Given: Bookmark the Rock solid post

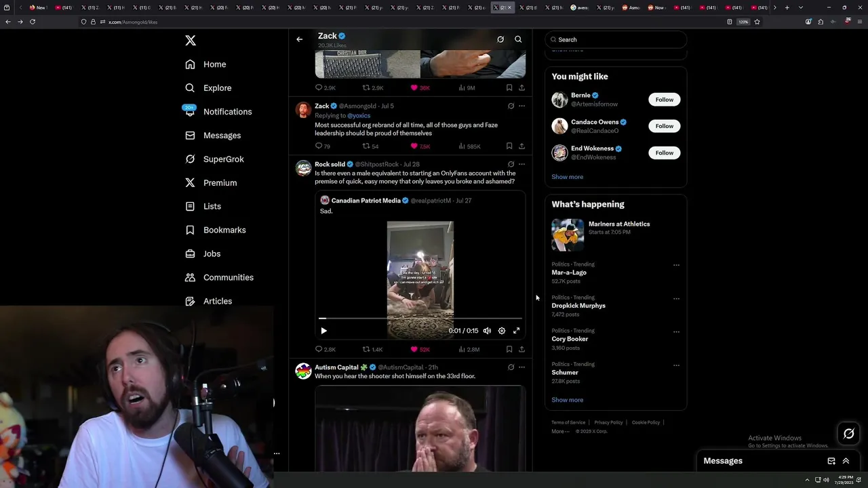Looking at the screenshot, I should pos(509,349).
